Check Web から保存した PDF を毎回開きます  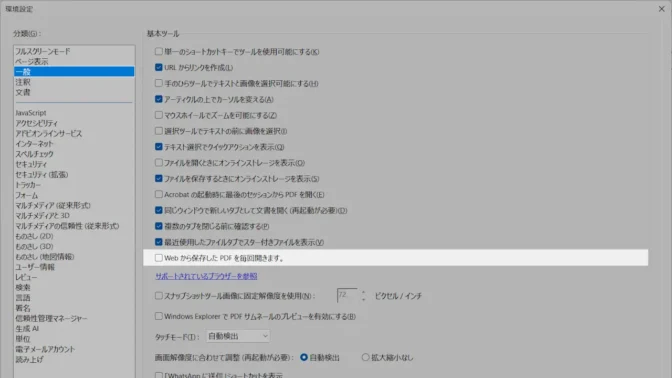coord(159,258)
